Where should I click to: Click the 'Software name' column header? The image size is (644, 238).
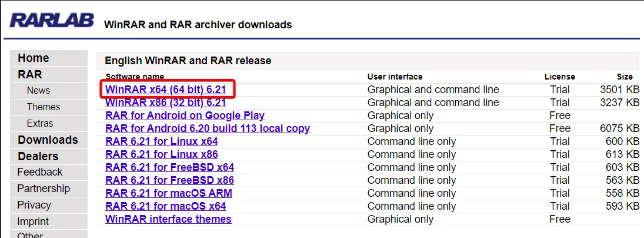[135, 77]
